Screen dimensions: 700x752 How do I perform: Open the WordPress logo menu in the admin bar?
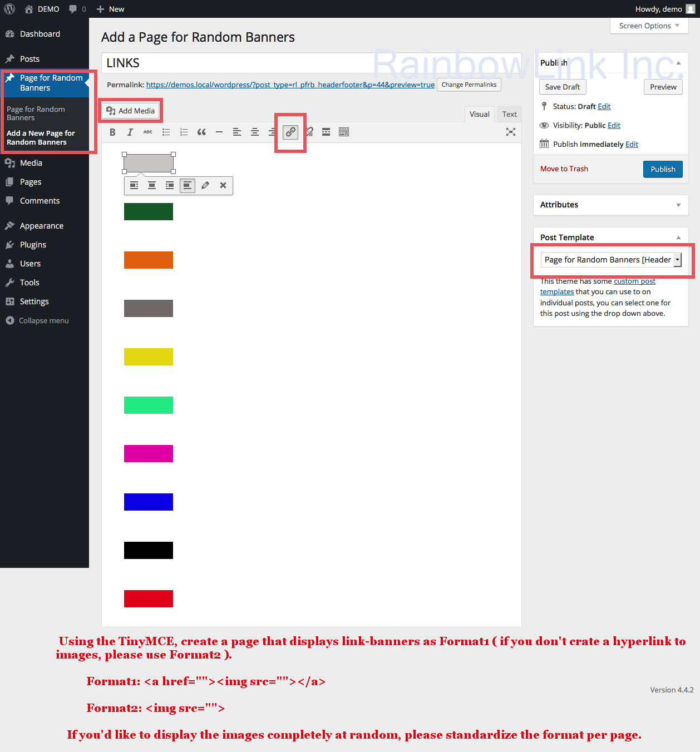point(9,9)
